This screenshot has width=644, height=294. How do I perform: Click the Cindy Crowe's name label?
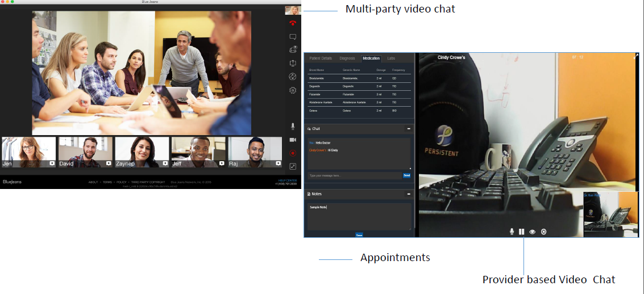451,58
